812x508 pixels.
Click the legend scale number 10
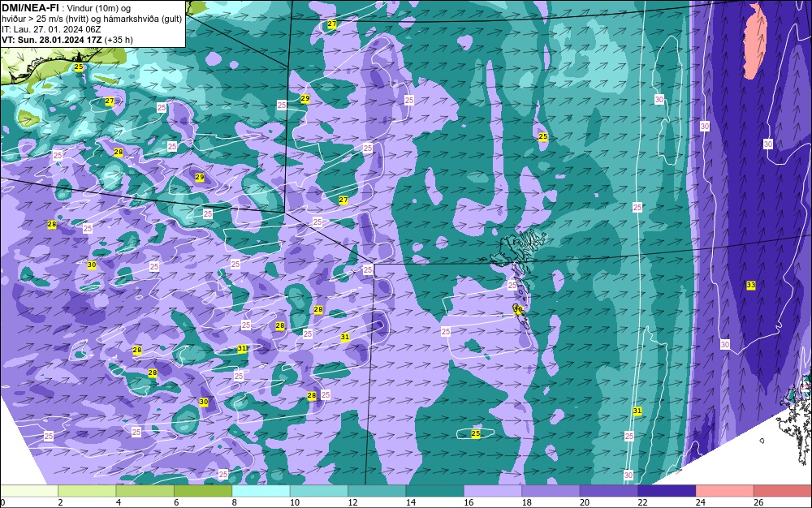click(x=294, y=502)
